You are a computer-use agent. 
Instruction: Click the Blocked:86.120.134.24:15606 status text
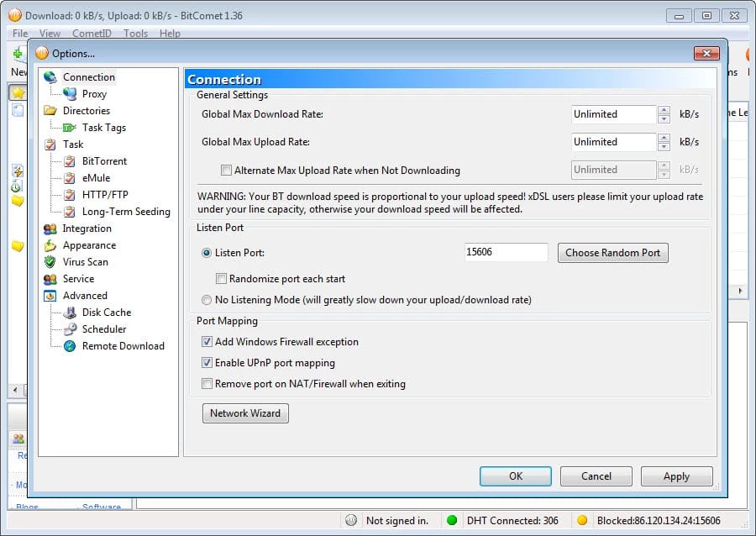click(659, 521)
